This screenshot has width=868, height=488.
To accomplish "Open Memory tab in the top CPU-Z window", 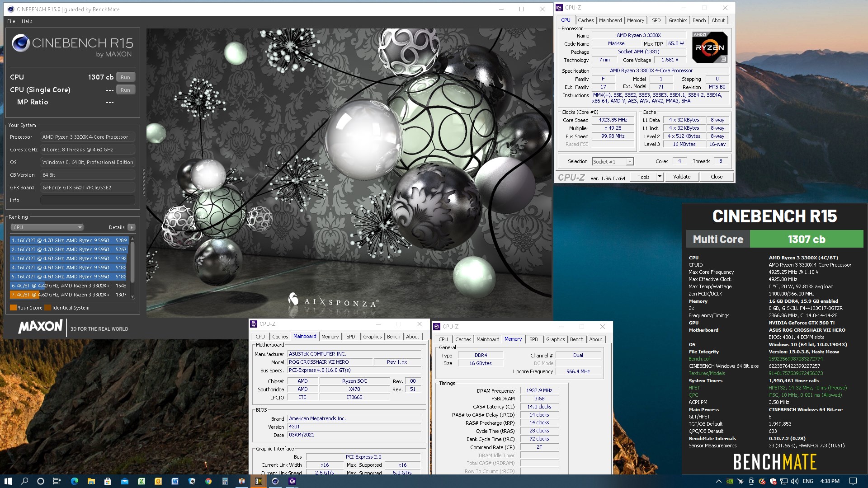I will pos(636,20).
